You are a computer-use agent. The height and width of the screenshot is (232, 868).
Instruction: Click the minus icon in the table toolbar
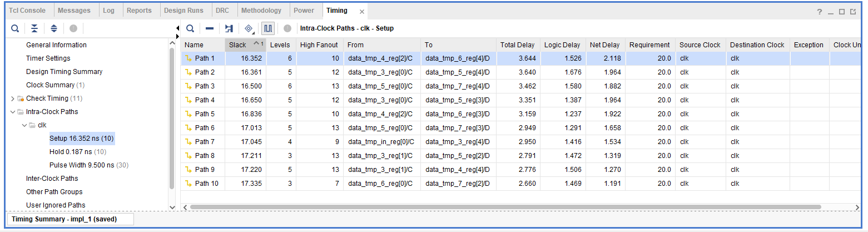pos(210,28)
